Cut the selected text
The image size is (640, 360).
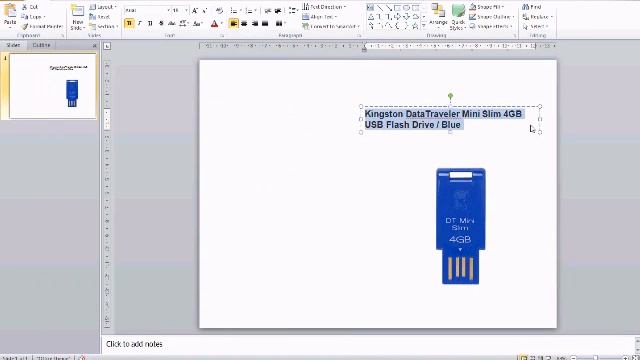30,7
